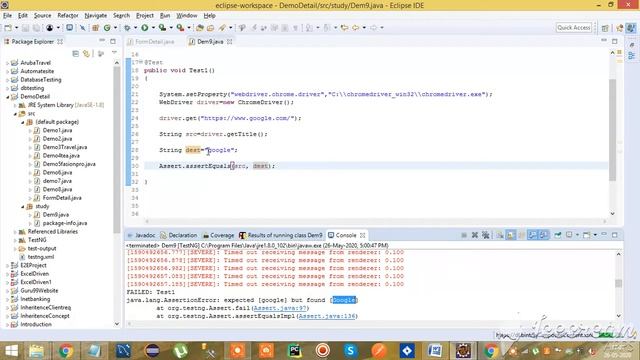Close the Console view tab
The height and width of the screenshot is (360, 640).
(x=362, y=236)
